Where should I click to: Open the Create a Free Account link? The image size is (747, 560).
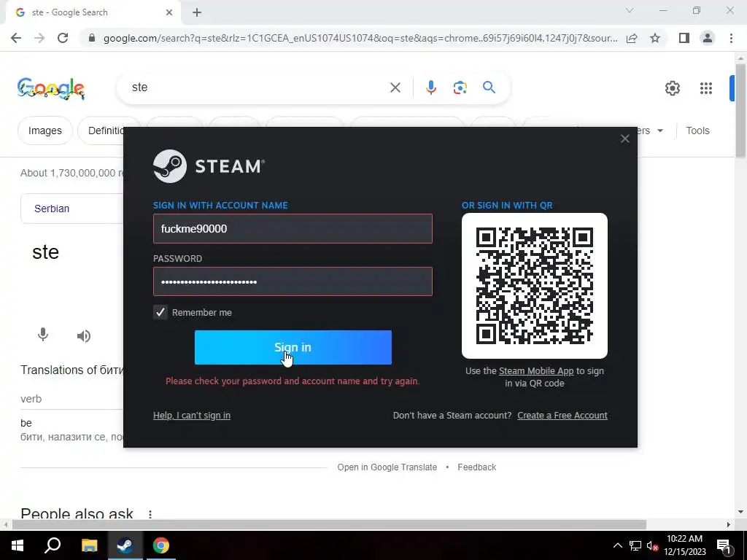pyautogui.click(x=562, y=415)
